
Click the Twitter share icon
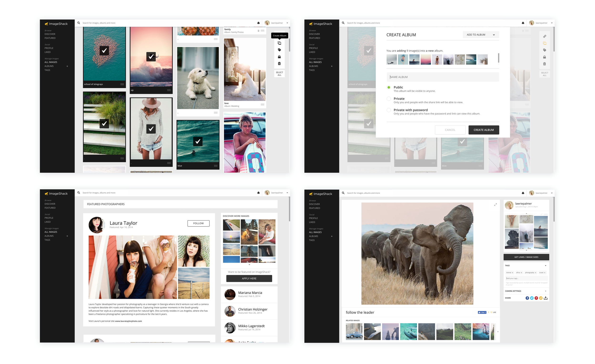(x=532, y=298)
